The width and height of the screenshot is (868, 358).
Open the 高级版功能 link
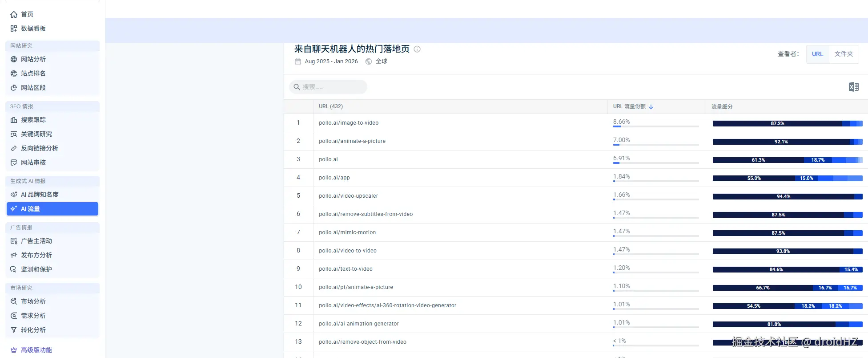(36, 350)
